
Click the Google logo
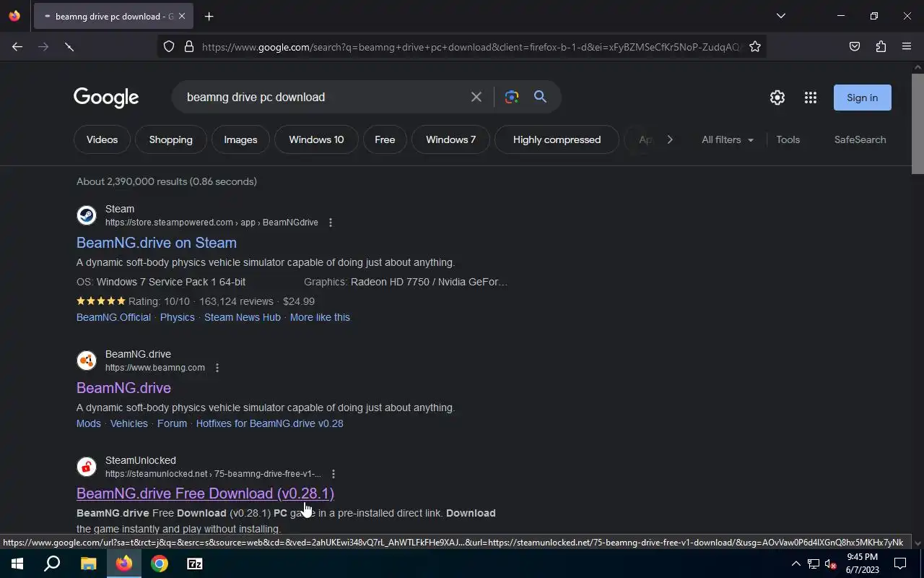click(x=106, y=98)
